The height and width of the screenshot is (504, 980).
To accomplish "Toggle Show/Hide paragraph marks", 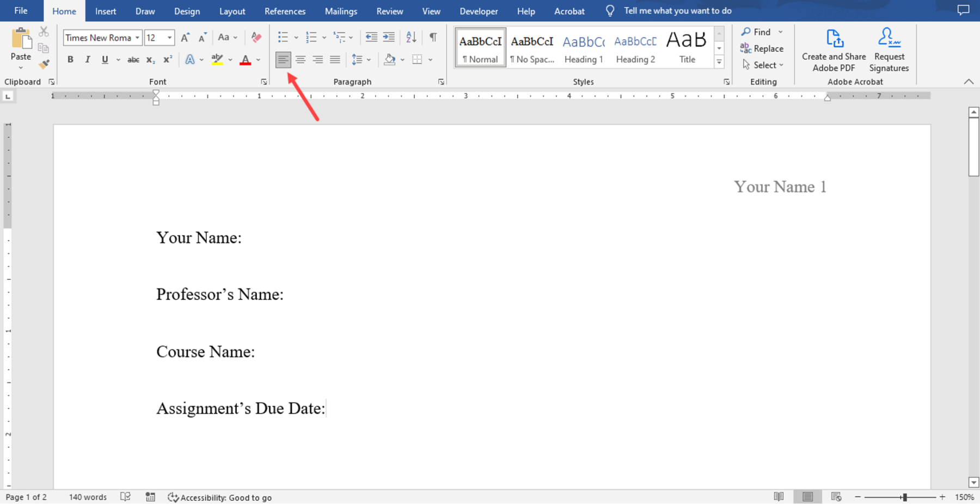I will point(433,38).
